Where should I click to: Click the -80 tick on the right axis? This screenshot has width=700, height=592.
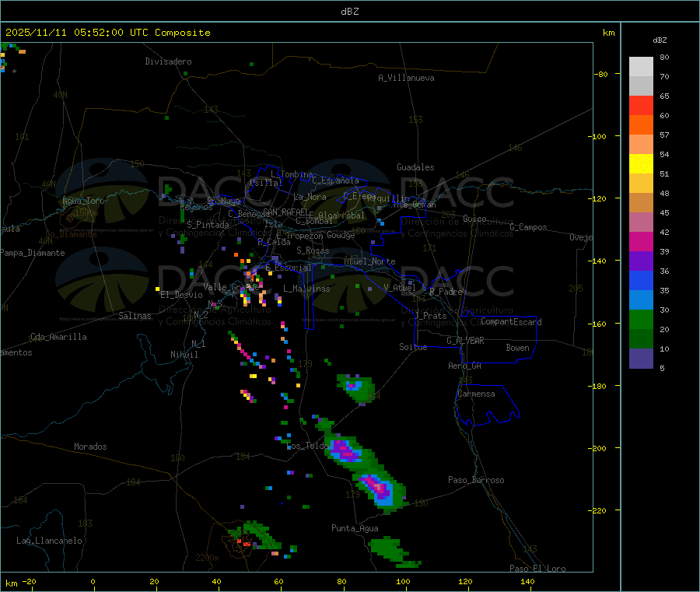coord(601,74)
